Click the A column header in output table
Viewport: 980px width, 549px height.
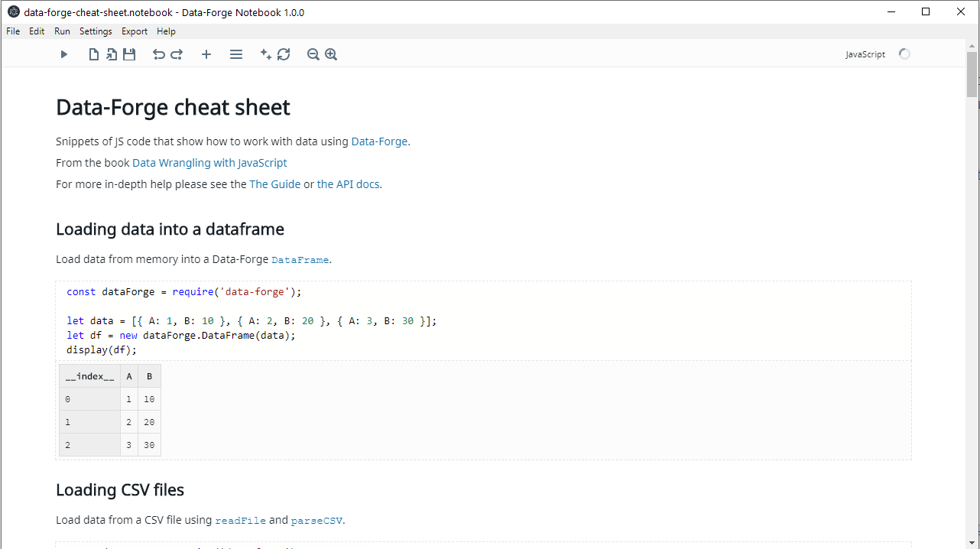[129, 376]
